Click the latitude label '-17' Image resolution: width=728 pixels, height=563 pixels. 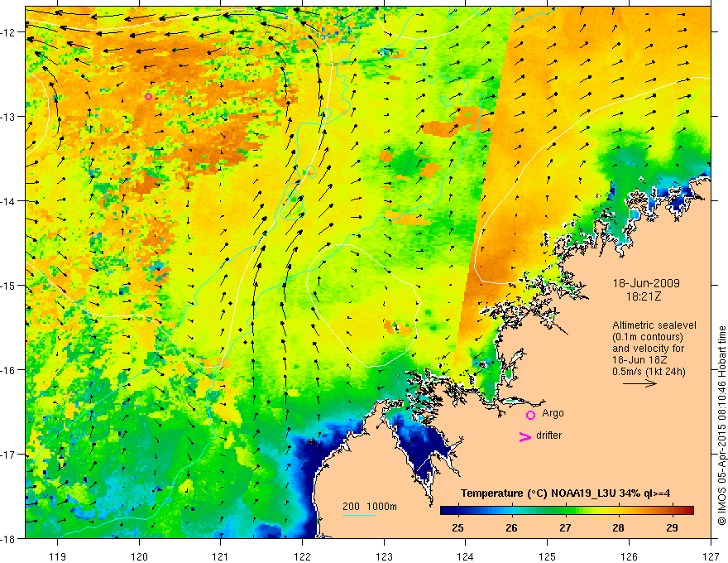9,455
